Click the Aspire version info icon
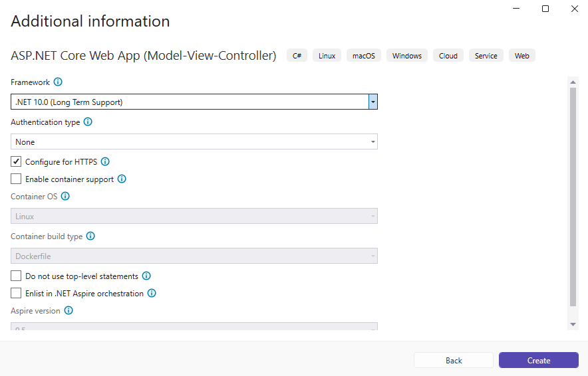 coord(69,311)
